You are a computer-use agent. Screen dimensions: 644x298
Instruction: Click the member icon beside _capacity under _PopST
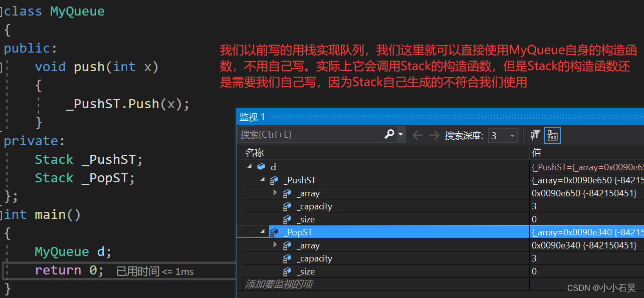coord(287,258)
